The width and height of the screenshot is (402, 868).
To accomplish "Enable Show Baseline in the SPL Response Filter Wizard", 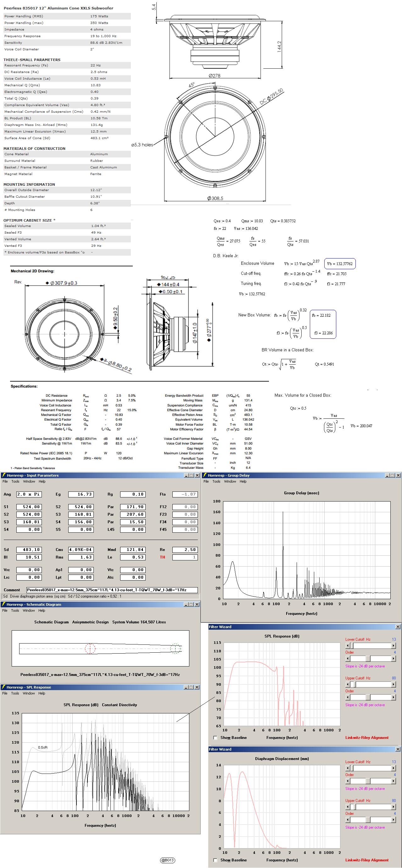I will point(215,738).
